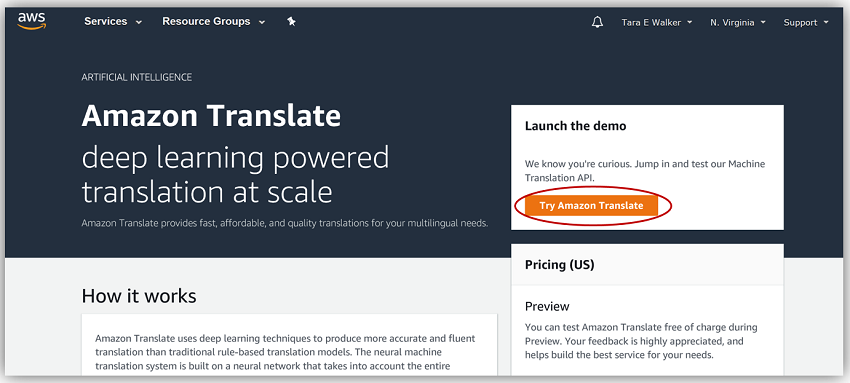Open the N. Virginia region selector
The image size is (850, 383).
point(738,22)
